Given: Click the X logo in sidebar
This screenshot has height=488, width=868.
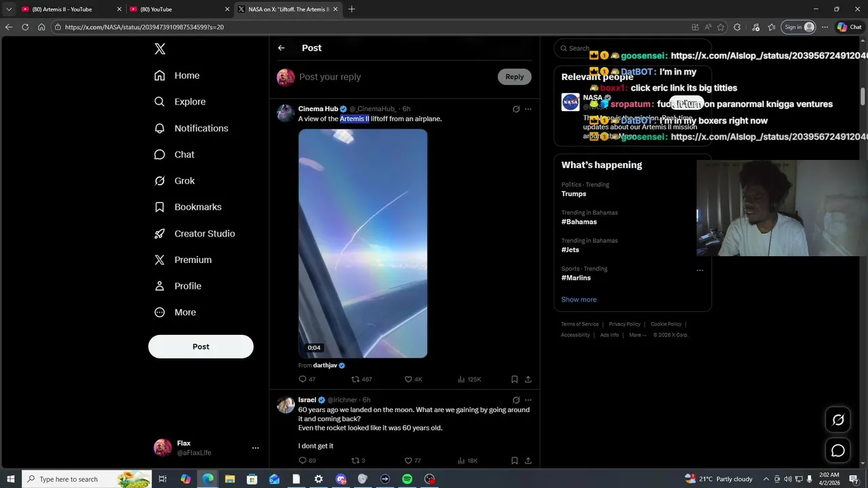Looking at the screenshot, I should (159, 49).
